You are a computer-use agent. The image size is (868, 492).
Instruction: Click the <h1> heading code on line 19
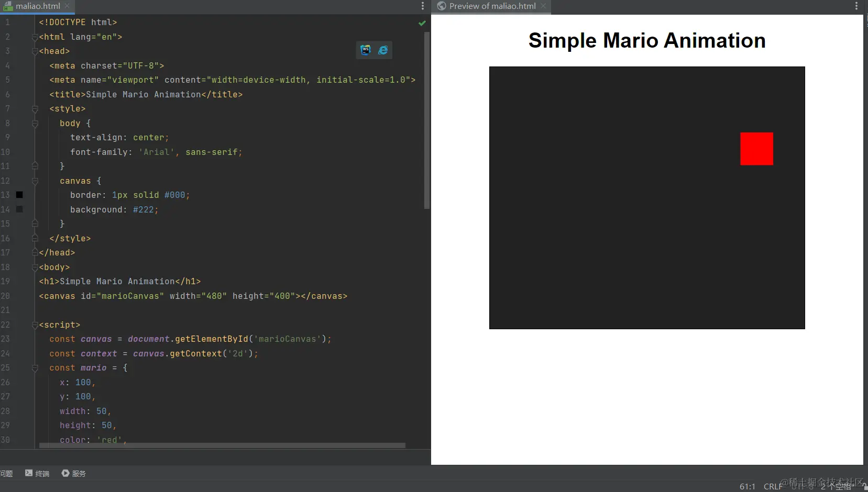[x=120, y=282]
